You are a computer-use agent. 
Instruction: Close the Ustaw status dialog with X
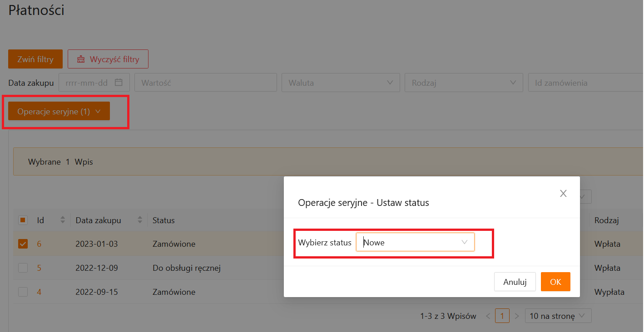[x=563, y=194]
